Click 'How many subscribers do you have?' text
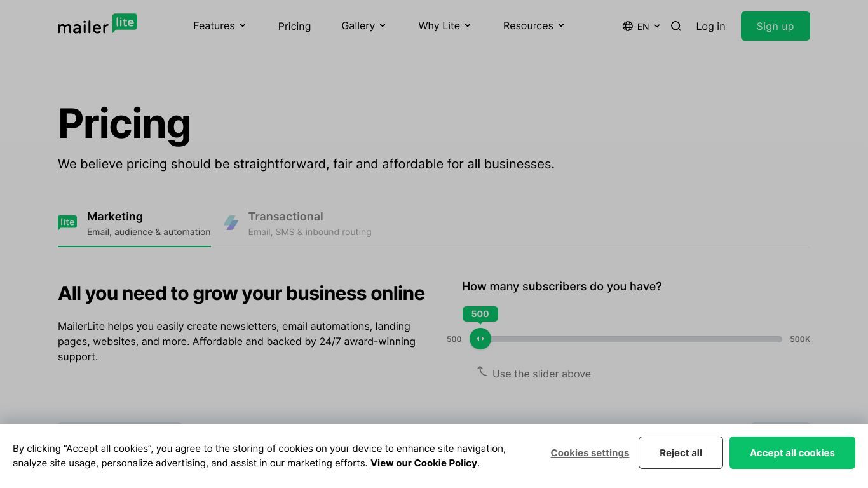Image resolution: width=868 pixels, height=488 pixels. (x=562, y=287)
